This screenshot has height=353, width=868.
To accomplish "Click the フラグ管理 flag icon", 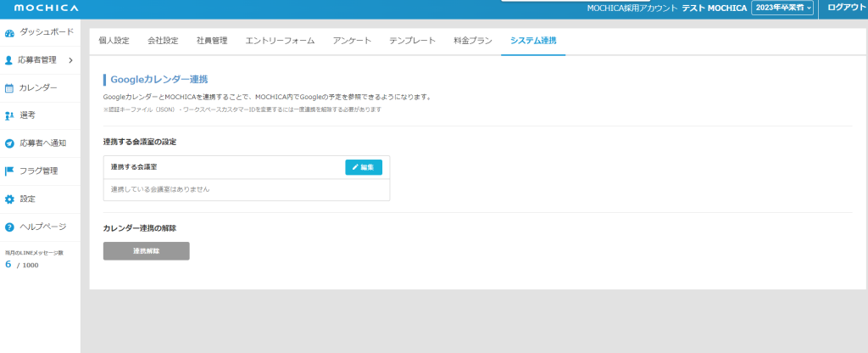I will pyautogui.click(x=9, y=171).
